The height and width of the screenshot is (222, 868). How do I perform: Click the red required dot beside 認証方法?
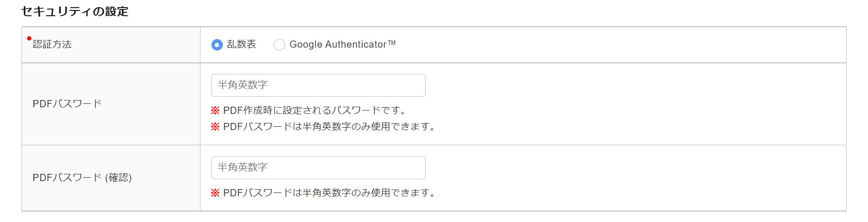click(x=29, y=39)
